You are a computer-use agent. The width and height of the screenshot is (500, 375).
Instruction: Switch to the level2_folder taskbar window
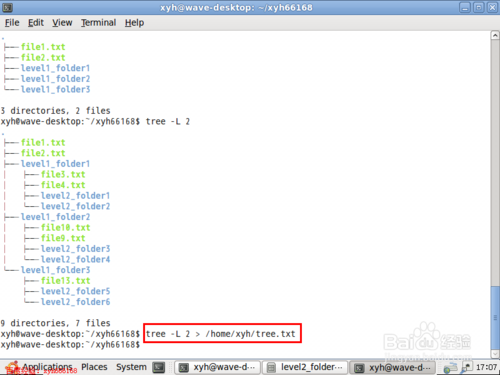click(305, 367)
